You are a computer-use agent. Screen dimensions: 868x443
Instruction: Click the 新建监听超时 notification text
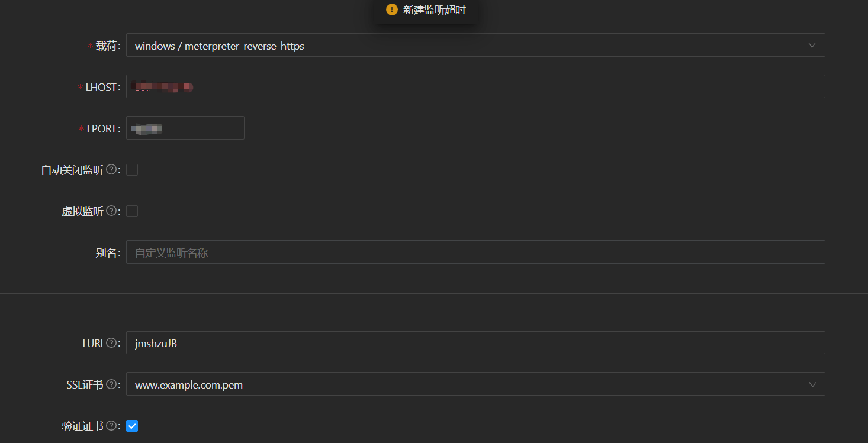pyautogui.click(x=434, y=9)
